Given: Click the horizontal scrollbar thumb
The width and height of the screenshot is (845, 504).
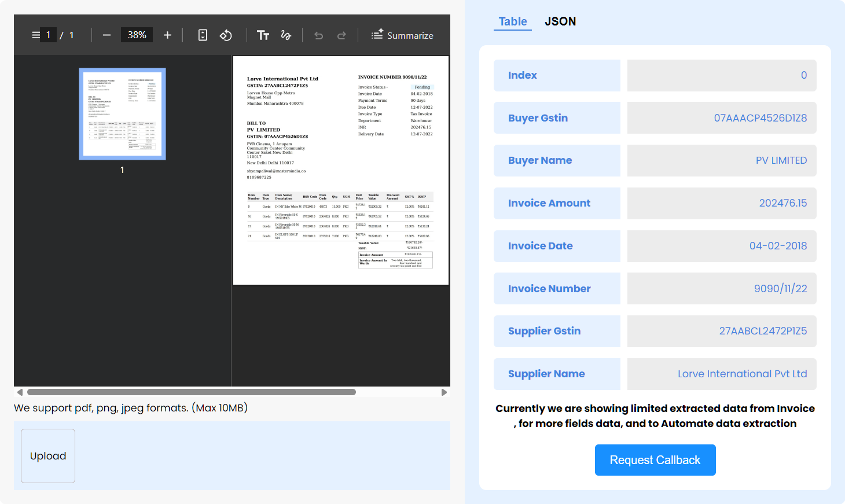Looking at the screenshot, I should coord(192,392).
